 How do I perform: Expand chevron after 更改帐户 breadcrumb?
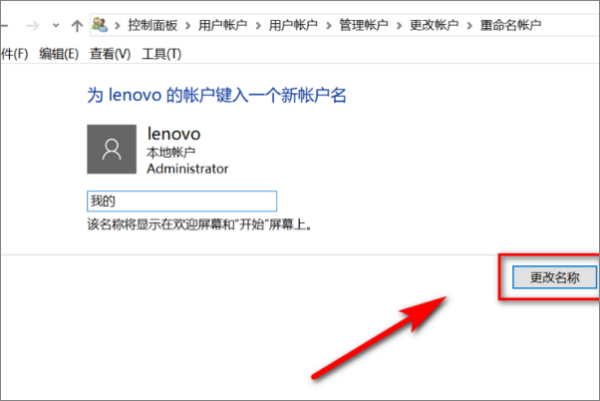click(470, 26)
